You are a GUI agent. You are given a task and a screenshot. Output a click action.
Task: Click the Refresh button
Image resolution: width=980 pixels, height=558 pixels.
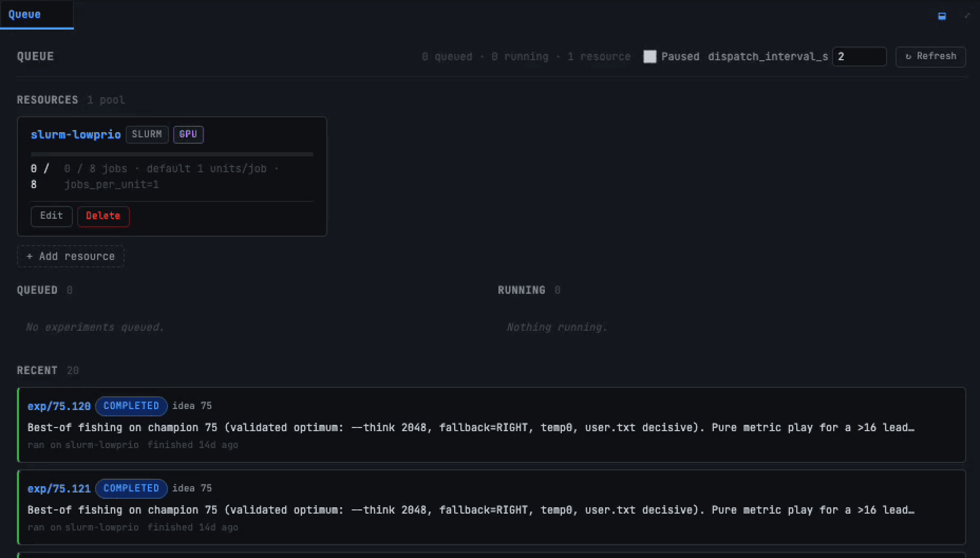(x=930, y=57)
